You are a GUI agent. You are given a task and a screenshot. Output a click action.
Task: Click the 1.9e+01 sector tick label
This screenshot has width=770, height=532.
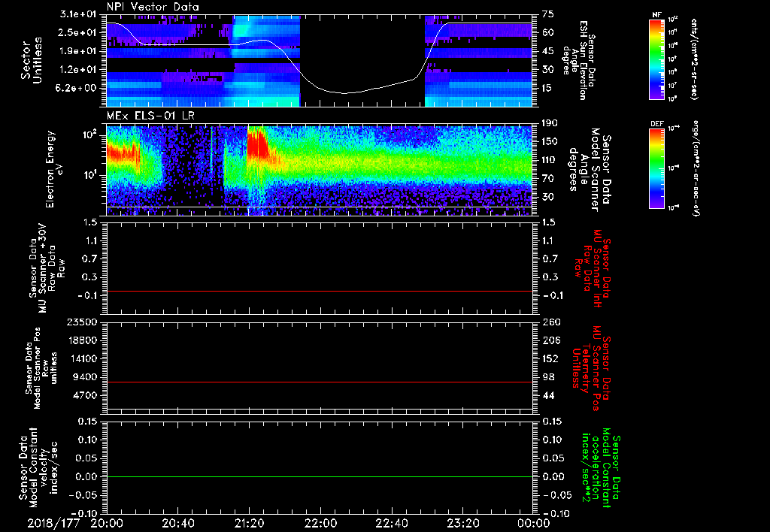78,51
